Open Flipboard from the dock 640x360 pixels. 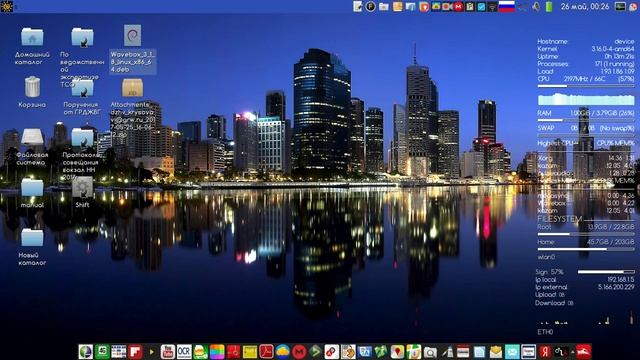point(135,352)
